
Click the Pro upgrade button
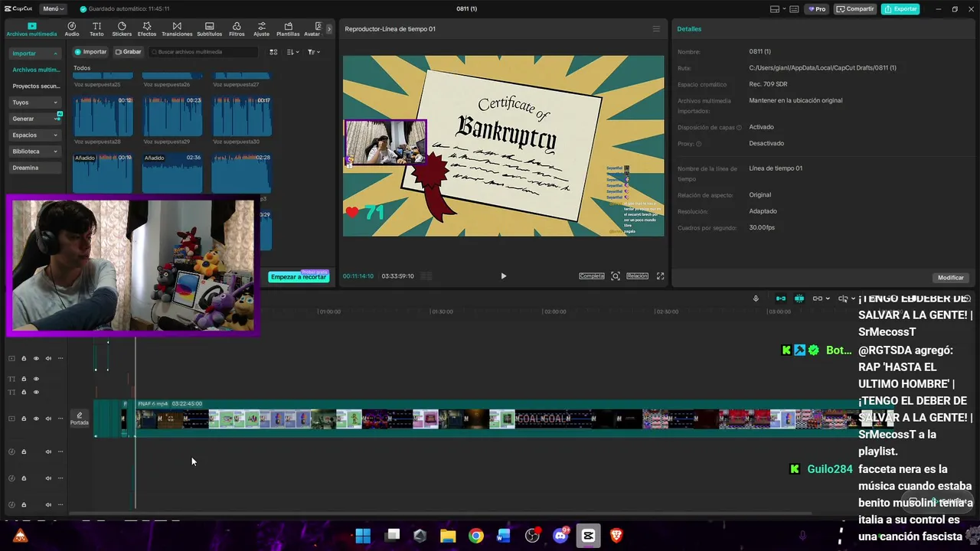click(x=816, y=9)
